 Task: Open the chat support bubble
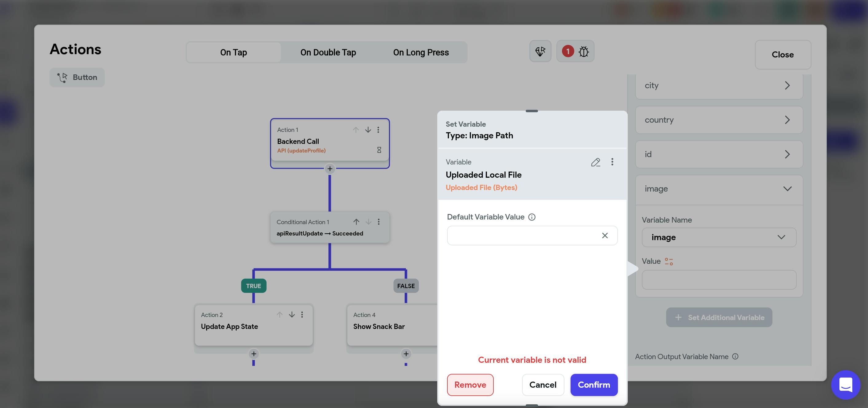[846, 385]
